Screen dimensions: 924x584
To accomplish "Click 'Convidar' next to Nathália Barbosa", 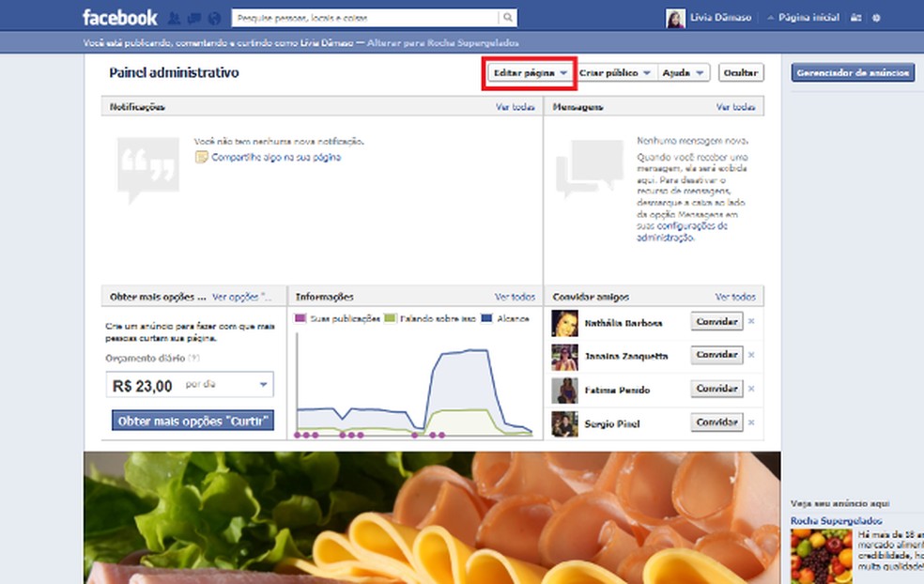I will [716, 320].
